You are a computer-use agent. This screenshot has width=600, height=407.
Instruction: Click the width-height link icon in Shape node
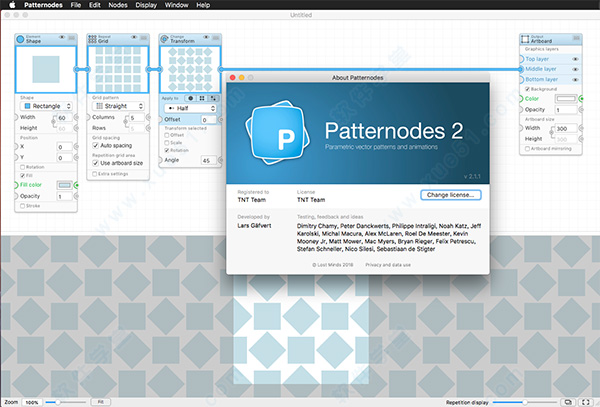tap(54, 122)
